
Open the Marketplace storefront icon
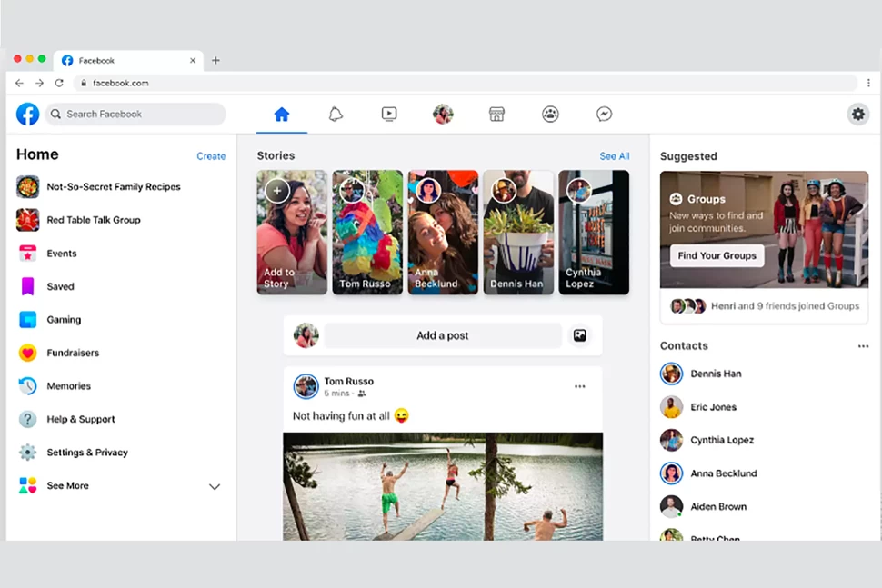496,115
